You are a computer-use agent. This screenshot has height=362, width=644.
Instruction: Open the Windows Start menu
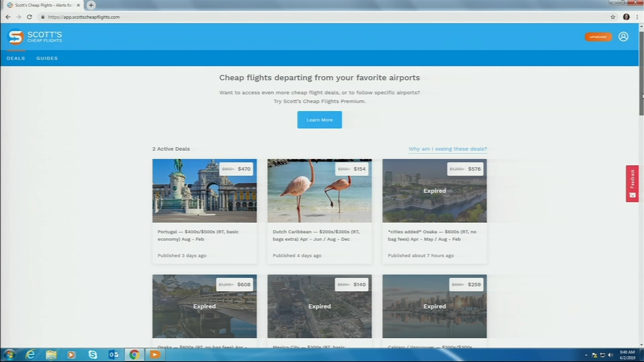point(9,355)
